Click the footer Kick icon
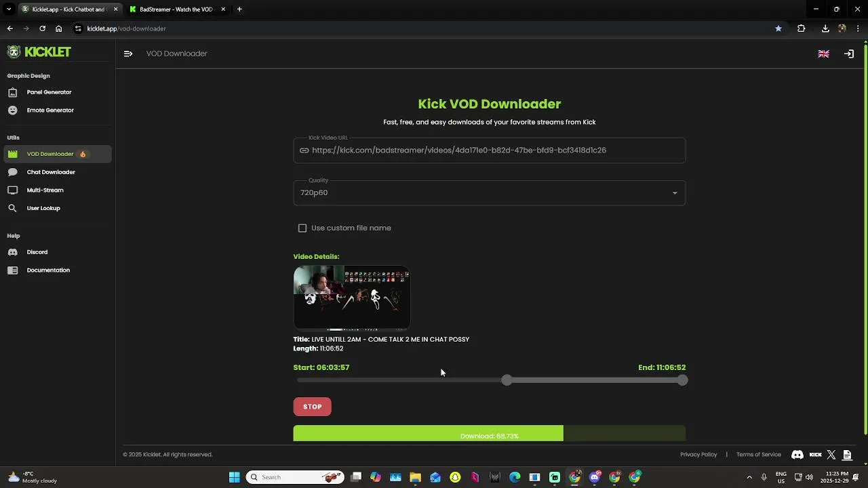Viewport: 868px width, 488px height. click(816, 455)
